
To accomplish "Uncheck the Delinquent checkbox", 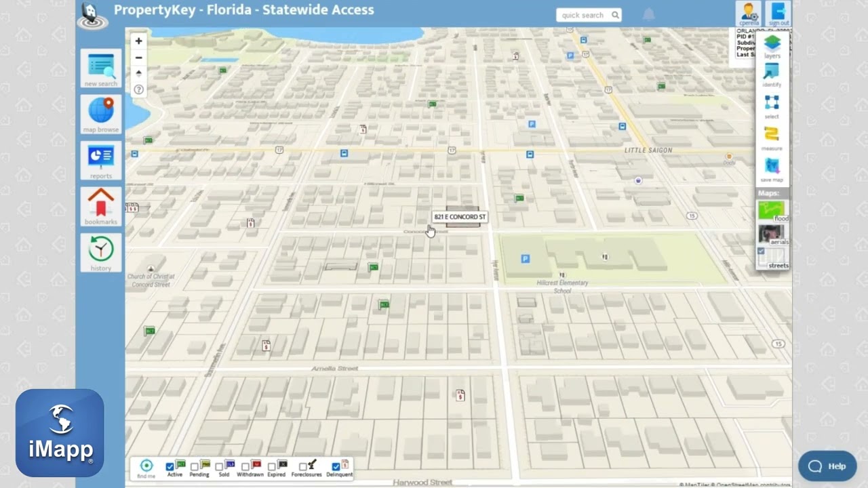I will point(336,467).
